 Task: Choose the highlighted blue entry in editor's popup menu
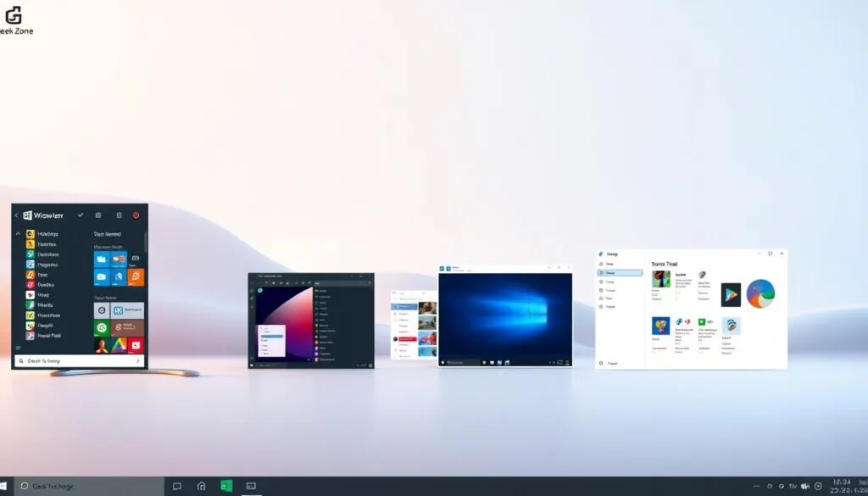click(x=271, y=336)
